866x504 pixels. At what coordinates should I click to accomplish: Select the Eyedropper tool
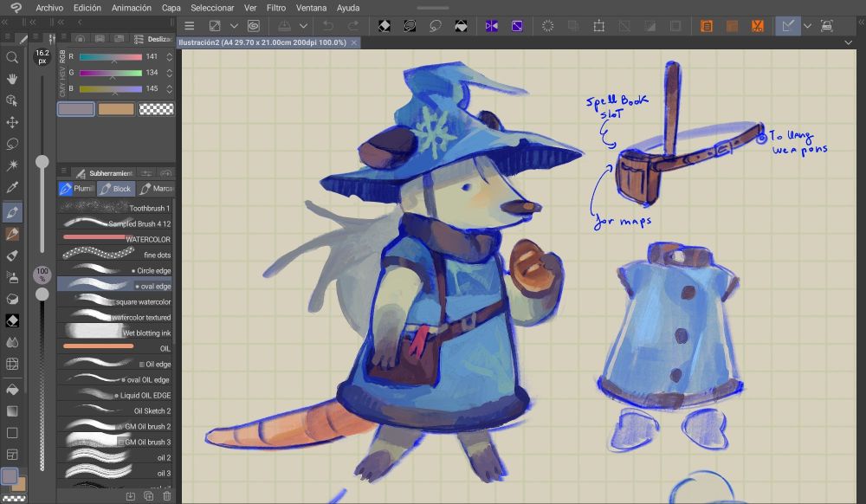pos(11,187)
